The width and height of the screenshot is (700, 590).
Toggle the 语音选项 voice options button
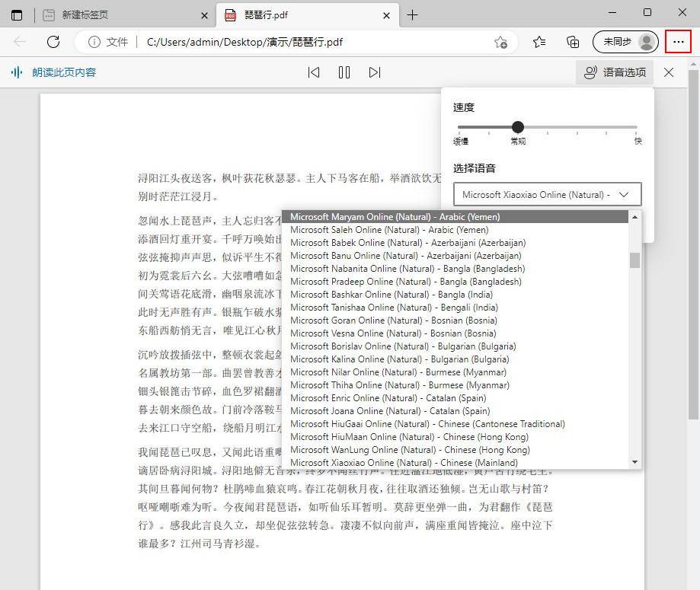[x=615, y=72]
